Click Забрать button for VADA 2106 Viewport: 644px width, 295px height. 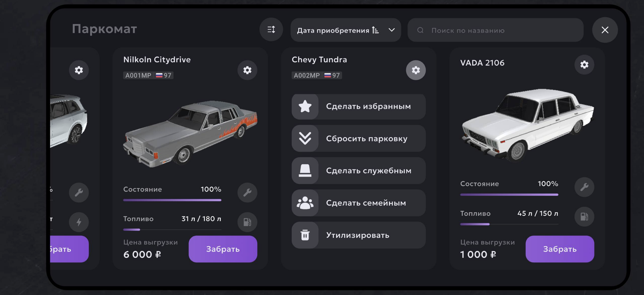[560, 249]
